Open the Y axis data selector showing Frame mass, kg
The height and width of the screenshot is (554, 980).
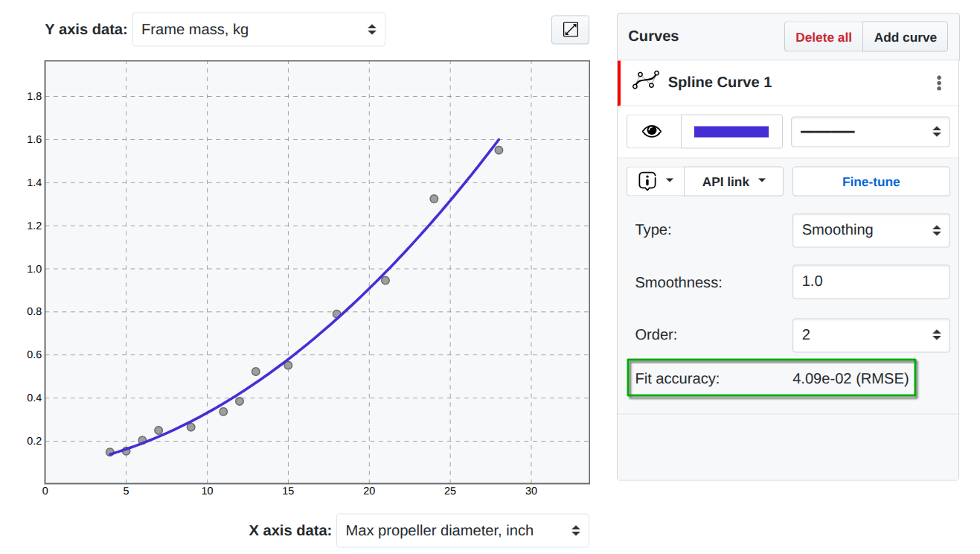click(258, 29)
